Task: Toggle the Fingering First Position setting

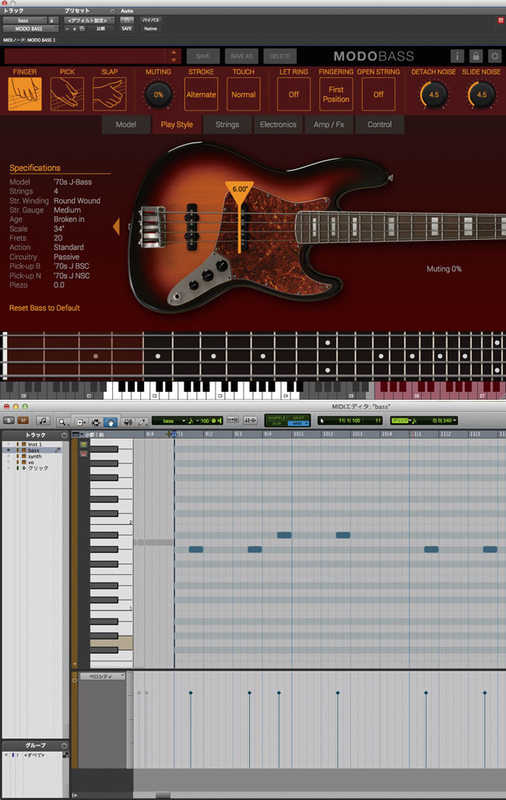Action: point(336,94)
